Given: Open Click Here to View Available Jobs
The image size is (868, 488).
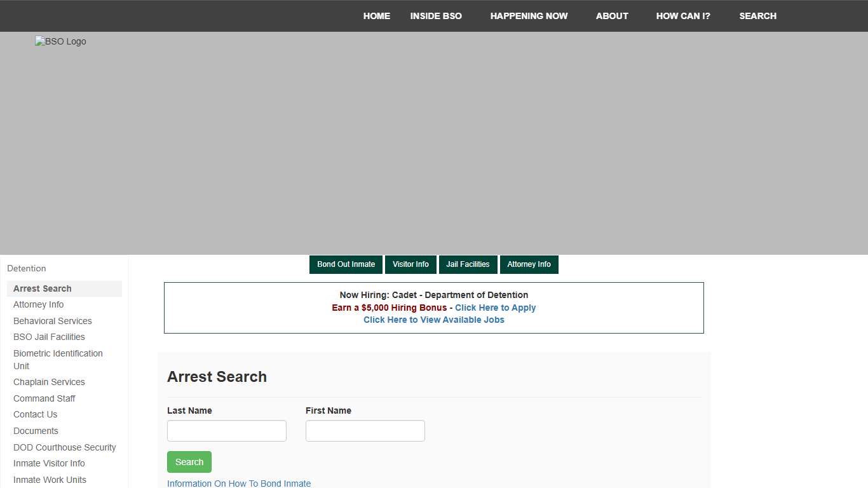Looking at the screenshot, I should coord(434,320).
